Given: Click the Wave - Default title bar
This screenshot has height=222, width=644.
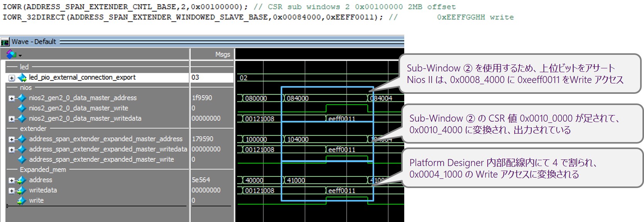Looking at the screenshot, I should pyautogui.click(x=34, y=42).
